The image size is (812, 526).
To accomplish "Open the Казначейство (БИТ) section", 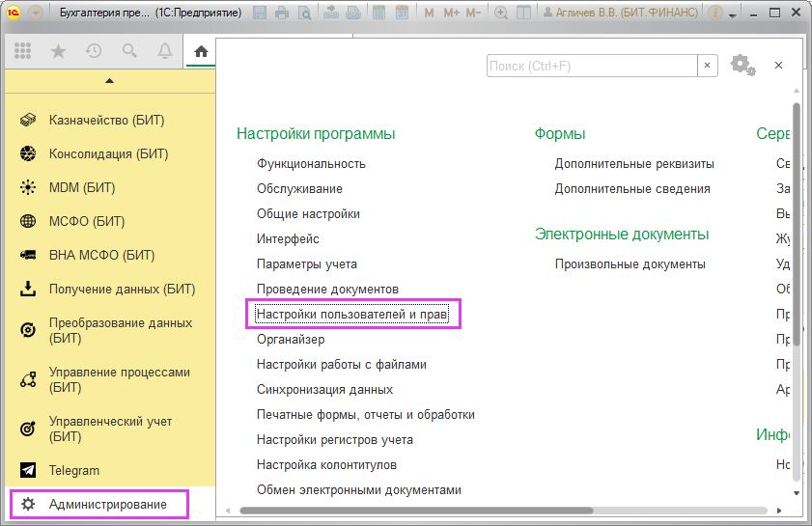I will [106, 121].
